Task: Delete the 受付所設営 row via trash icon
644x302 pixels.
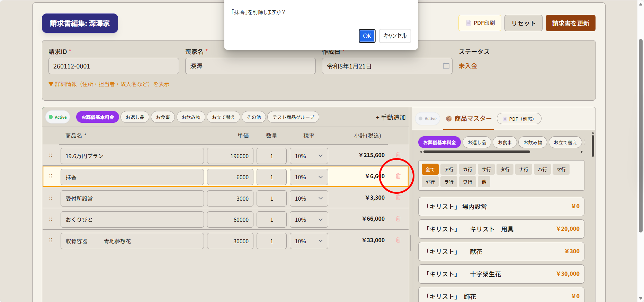Action: 398,197
